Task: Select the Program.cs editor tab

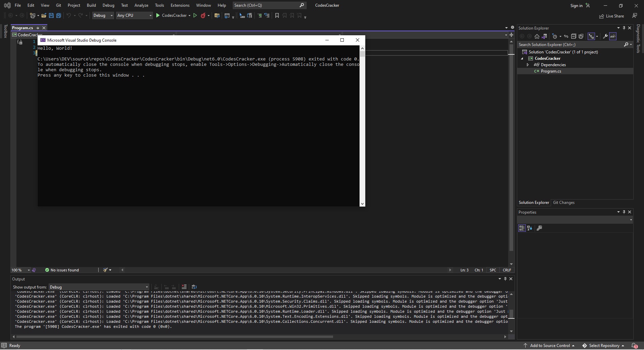Action: point(22,28)
